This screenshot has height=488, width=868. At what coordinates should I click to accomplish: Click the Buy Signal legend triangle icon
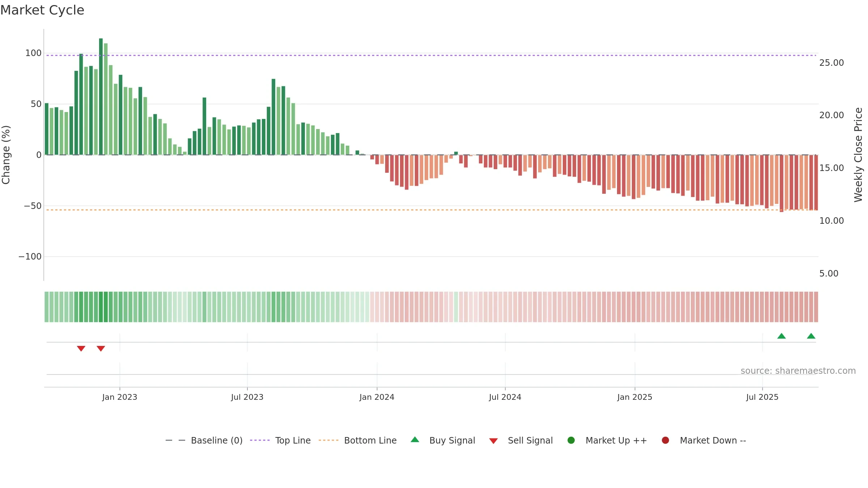click(x=415, y=440)
